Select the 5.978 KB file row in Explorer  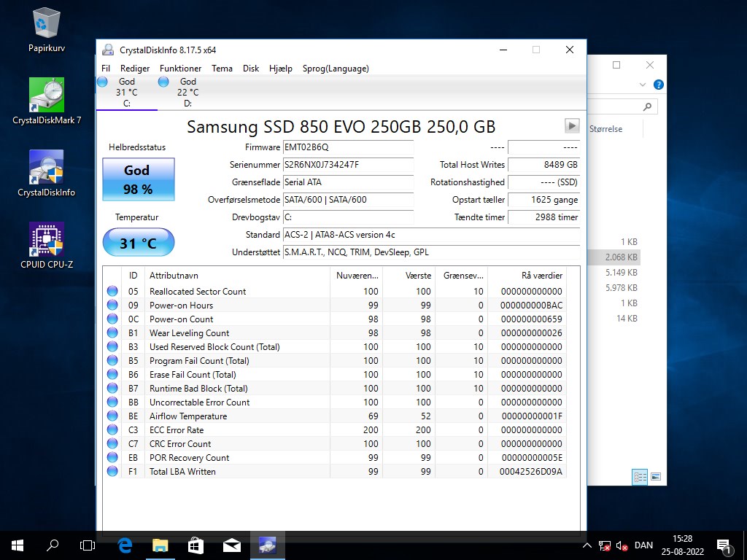614,287
